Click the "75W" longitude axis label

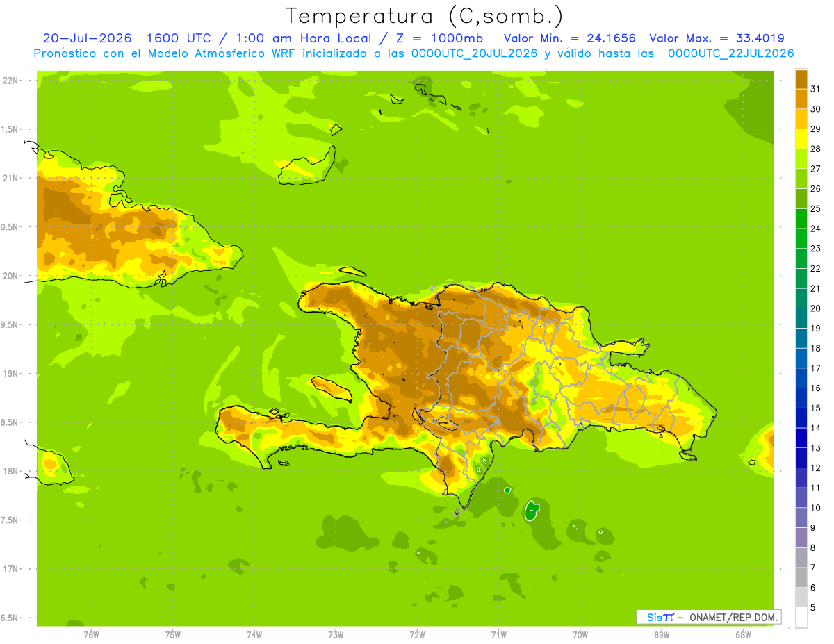click(173, 635)
